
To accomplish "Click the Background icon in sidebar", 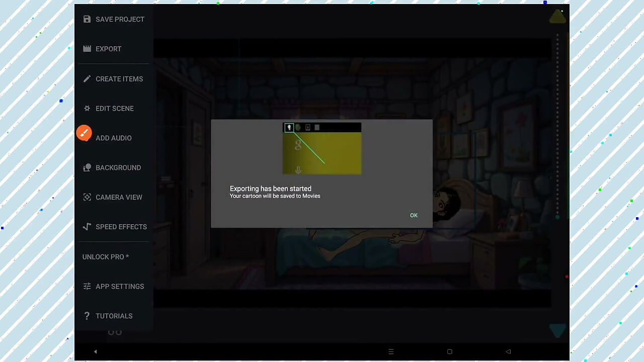I will (87, 167).
